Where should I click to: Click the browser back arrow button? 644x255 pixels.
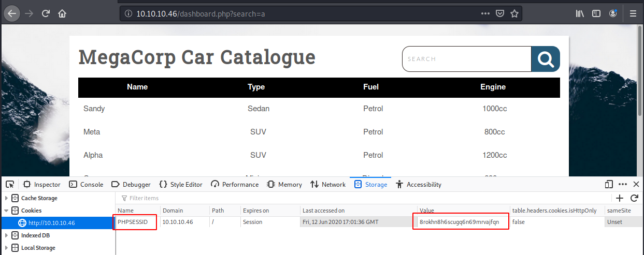click(x=11, y=13)
